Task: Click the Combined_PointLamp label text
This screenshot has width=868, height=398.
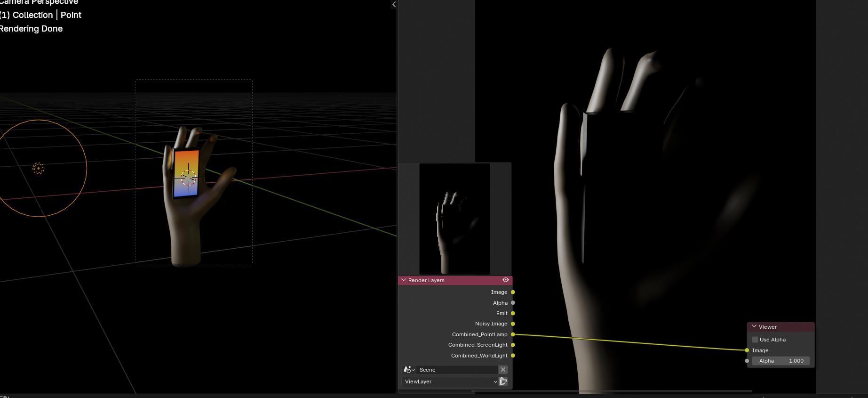Action: [479, 334]
